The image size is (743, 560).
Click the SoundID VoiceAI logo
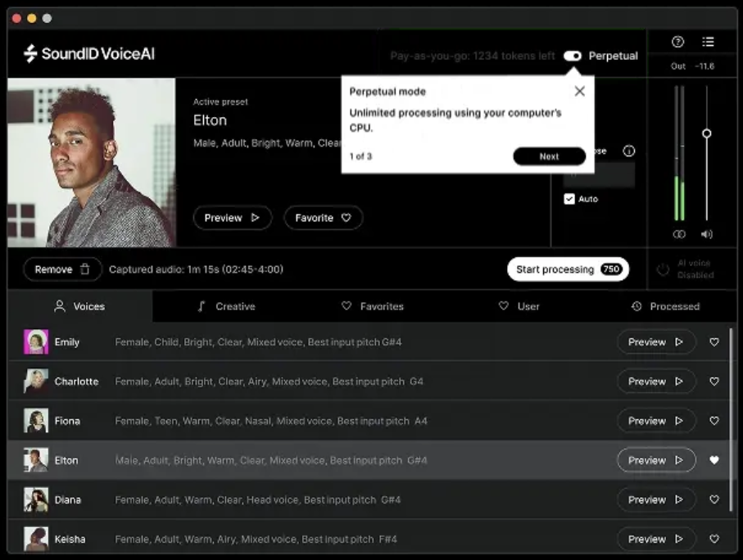(x=89, y=53)
